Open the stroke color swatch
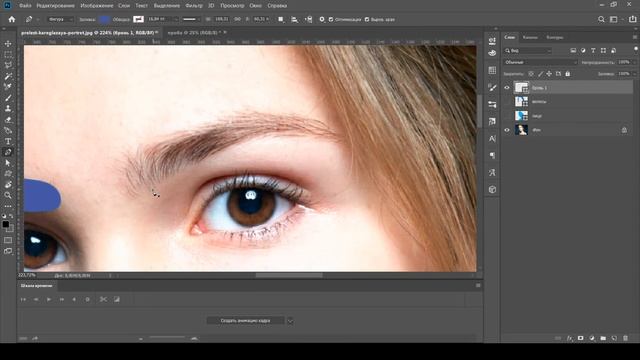640x360 pixels. (x=138, y=19)
